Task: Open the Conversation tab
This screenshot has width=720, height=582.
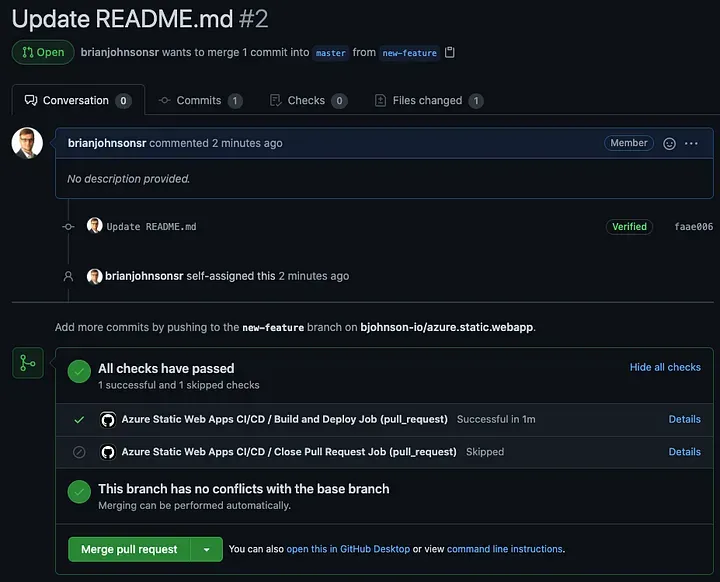Action: (x=78, y=100)
